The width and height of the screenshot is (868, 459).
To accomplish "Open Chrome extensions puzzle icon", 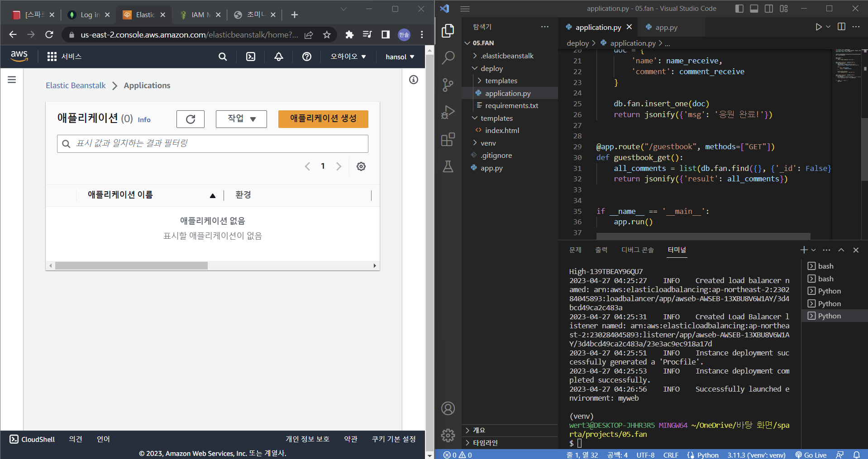I will coord(349,35).
